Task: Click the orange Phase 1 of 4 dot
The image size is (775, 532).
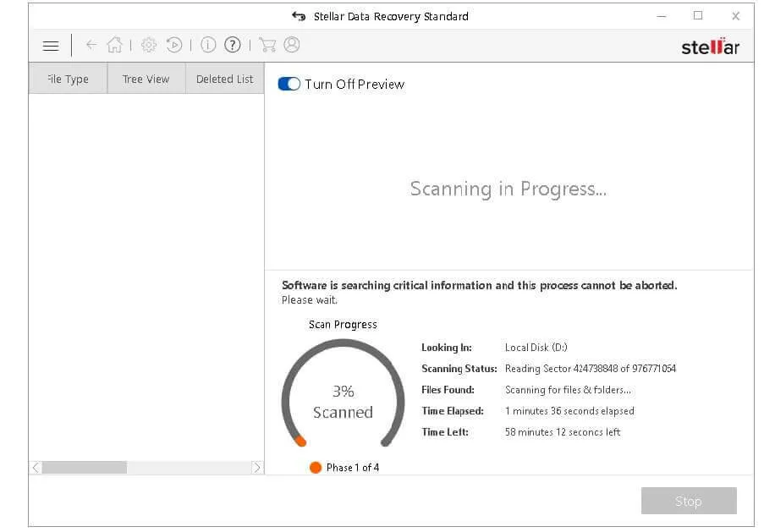Action: coord(316,468)
